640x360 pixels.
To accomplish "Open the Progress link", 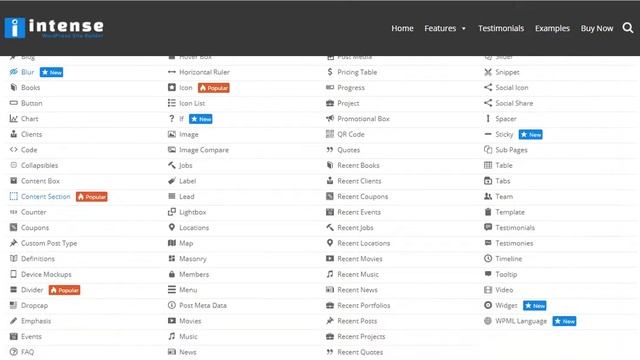I will click(351, 88).
